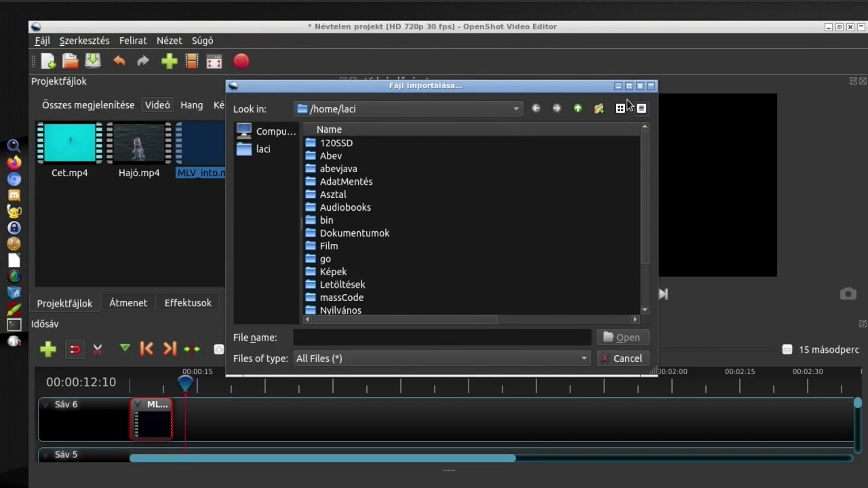Click the New Project icon in OpenShot toolbar

click(48, 62)
